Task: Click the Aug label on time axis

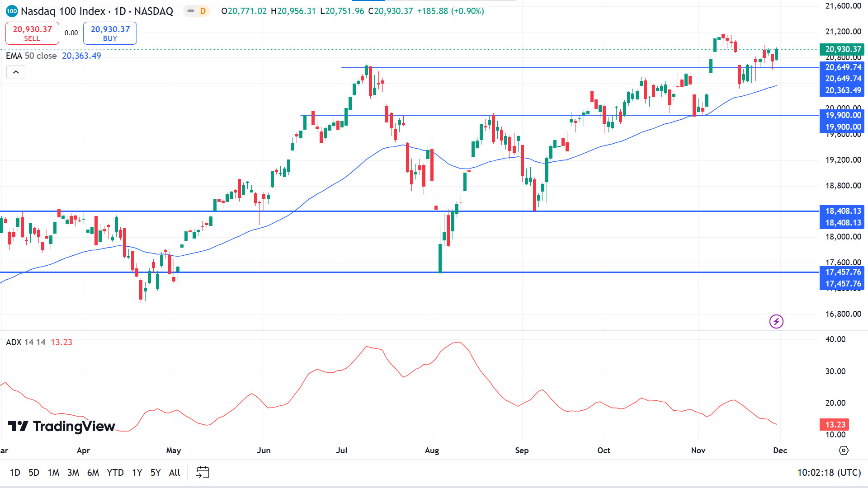Action: tap(432, 450)
